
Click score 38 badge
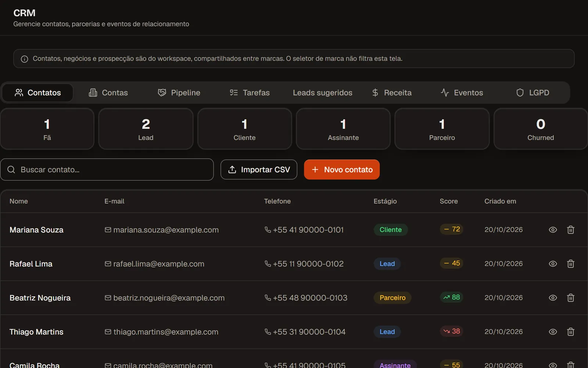pos(452,331)
